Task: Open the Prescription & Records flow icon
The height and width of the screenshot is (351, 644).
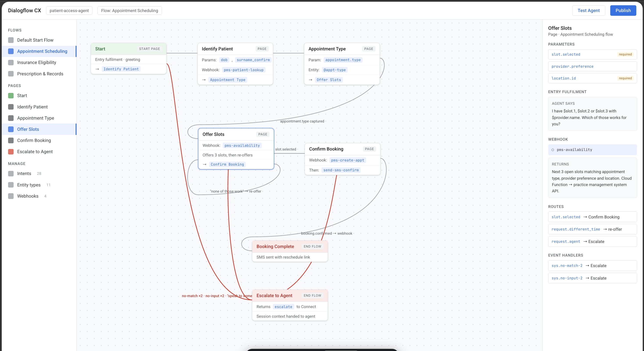Action: (11, 74)
